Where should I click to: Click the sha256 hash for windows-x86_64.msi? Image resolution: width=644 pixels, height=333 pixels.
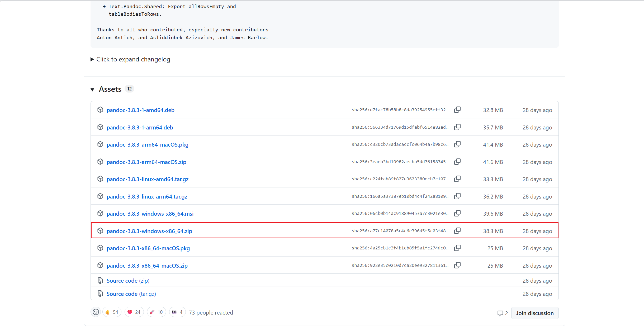click(x=400, y=214)
